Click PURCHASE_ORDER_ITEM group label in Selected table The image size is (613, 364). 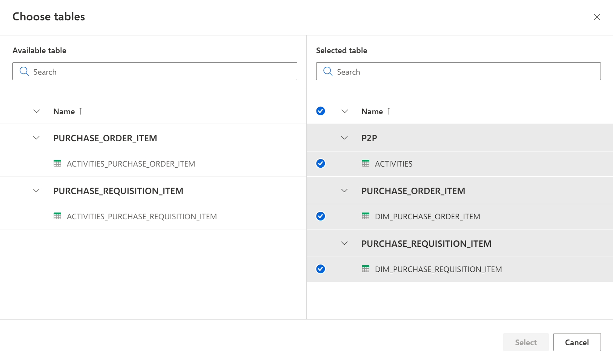pyautogui.click(x=413, y=191)
